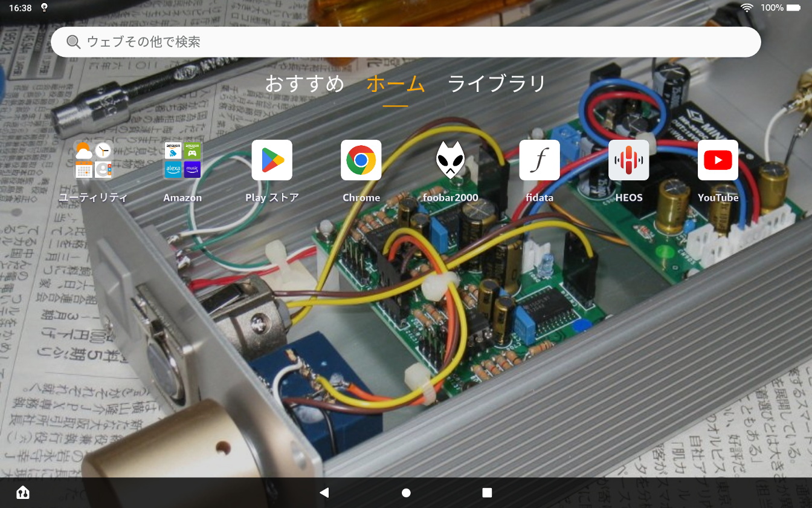Tap the Wi-Fi status icon

coord(747,8)
